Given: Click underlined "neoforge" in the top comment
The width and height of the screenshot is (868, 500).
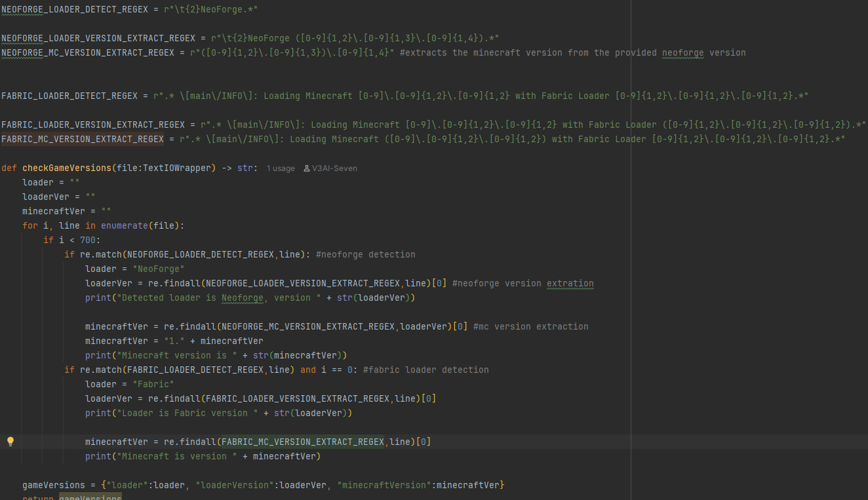Looking at the screenshot, I should point(682,52).
